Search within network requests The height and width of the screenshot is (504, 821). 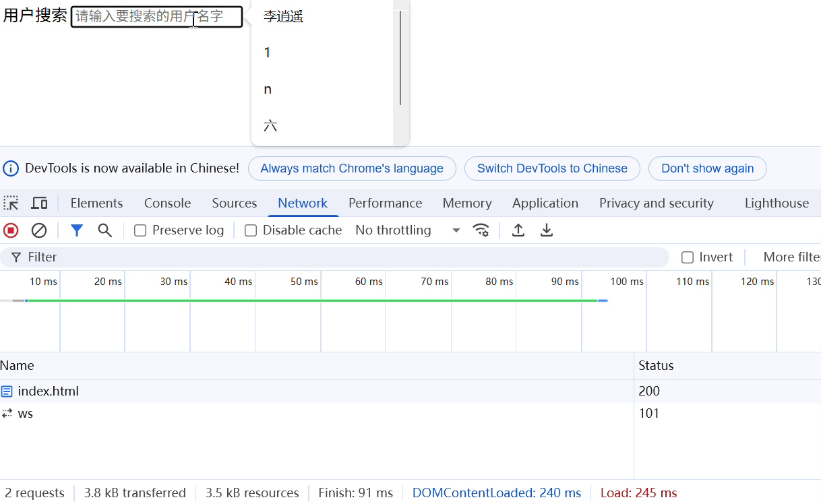click(x=104, y=230)
